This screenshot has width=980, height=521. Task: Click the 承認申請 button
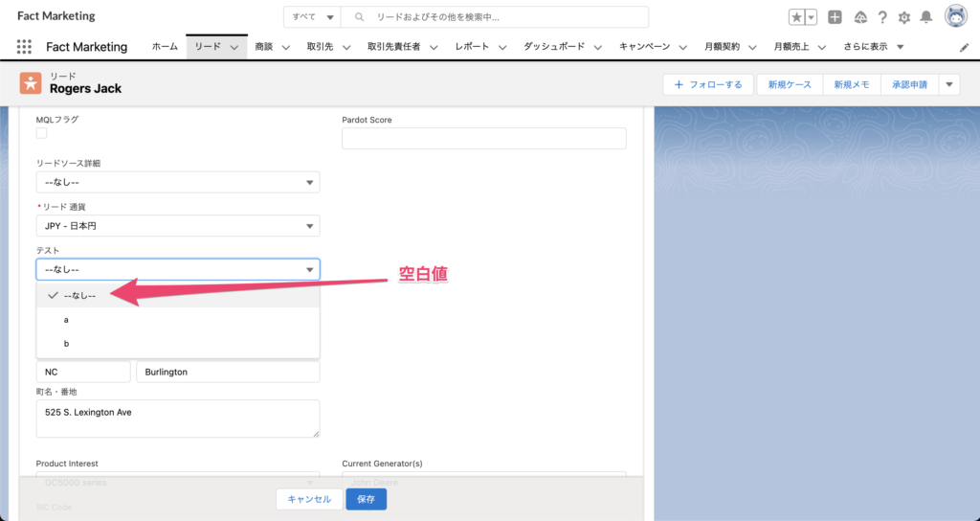pos(909,84)
